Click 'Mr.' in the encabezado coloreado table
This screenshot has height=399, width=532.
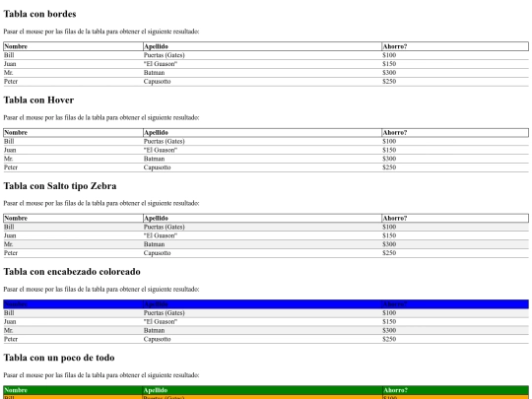tap(9, 330)
